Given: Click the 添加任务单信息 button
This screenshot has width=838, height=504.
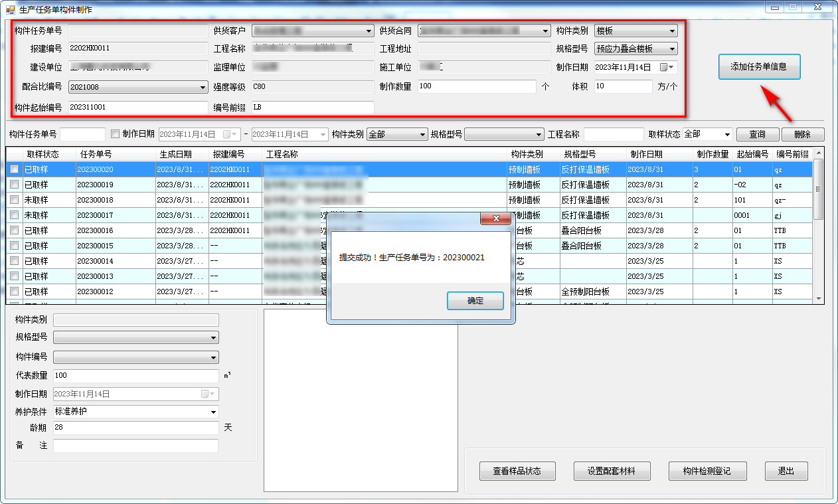Looking at the screenshot, I should click(x=759, y=66).
